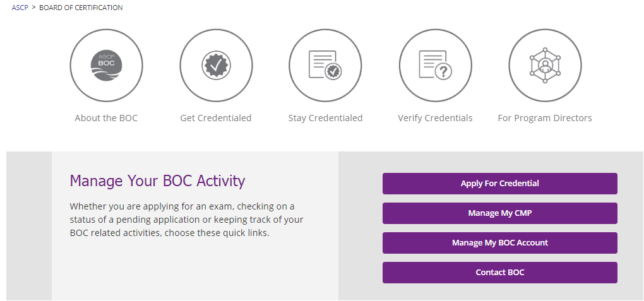644x301 pixels.
Task: Select the Board of Certification breadcrumb
Action: tap(81, 8)
